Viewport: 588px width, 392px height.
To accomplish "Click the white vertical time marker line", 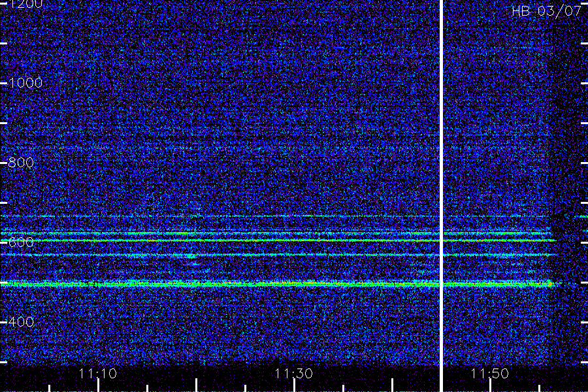I will [442, 196].
